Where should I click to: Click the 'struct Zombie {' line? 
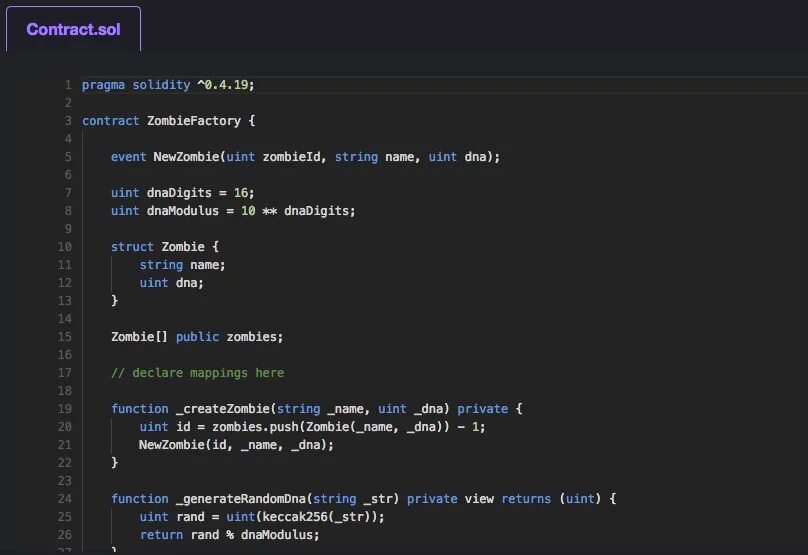165,247
